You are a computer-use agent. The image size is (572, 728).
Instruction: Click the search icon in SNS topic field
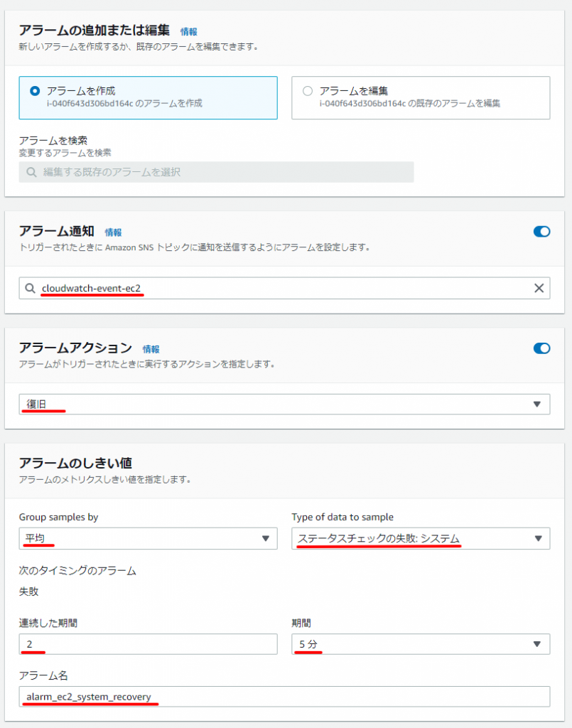pos(30,289)
